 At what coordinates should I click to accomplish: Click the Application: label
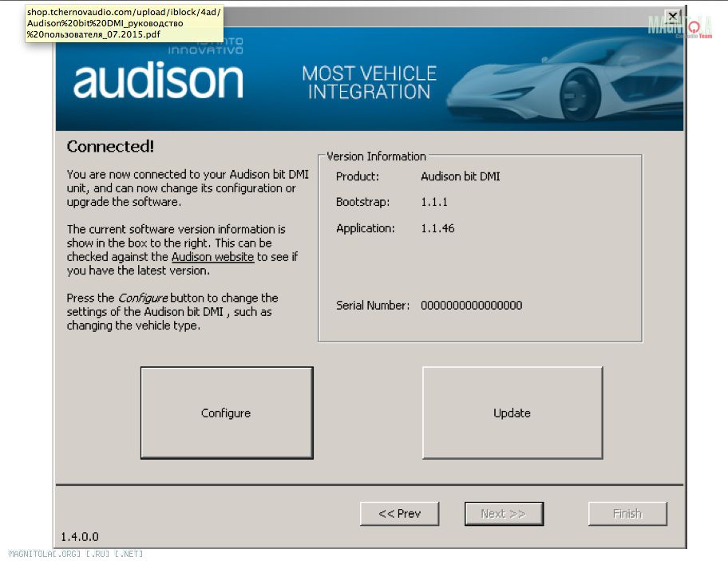(x=366, y=228)
